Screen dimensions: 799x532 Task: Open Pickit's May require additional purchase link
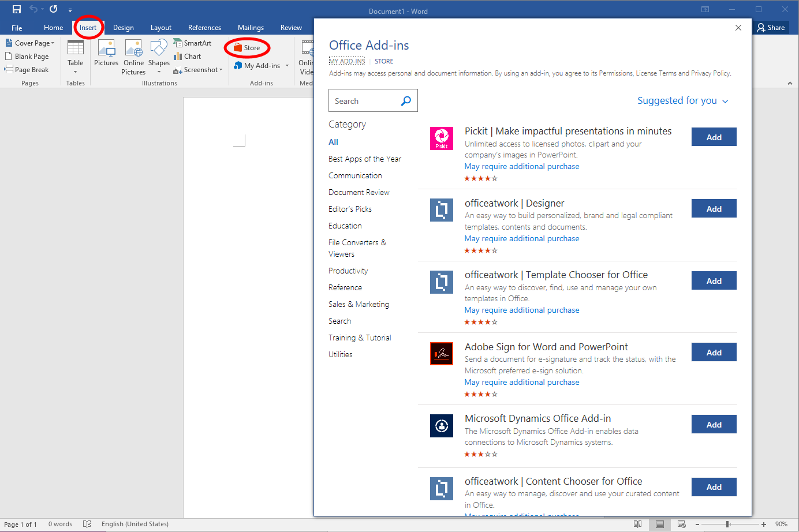(x=522, y=167)
